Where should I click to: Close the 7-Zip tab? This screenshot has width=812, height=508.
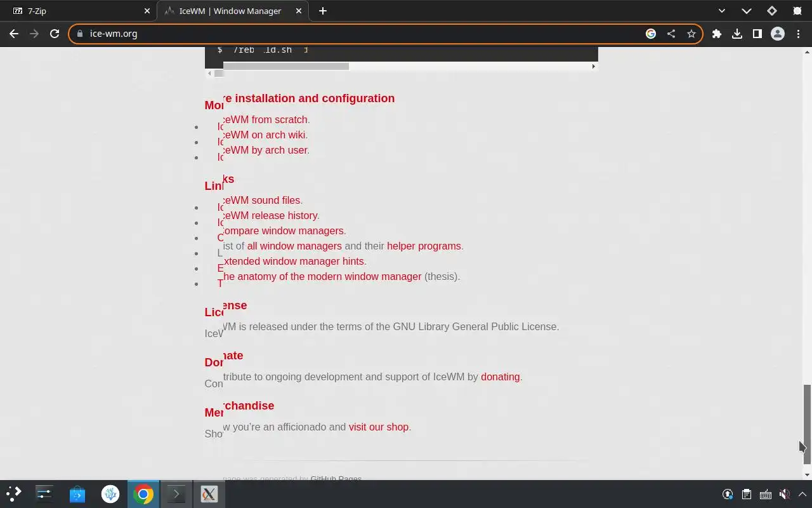pyautogui.click(x=147, y=11)
